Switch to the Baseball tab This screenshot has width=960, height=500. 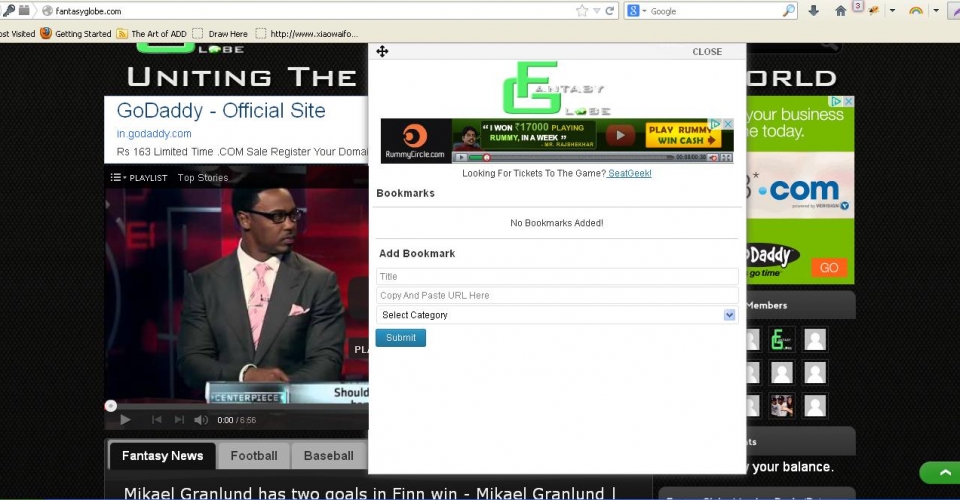tap(329, 456)
